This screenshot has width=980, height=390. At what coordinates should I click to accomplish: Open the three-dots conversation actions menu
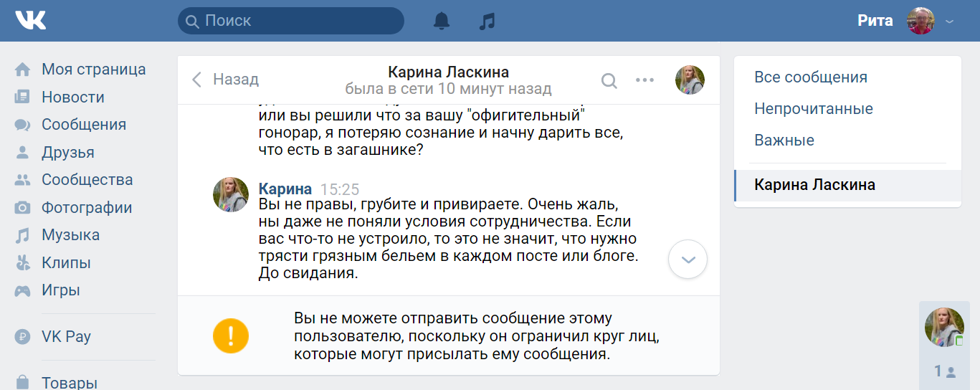[645, 80]
